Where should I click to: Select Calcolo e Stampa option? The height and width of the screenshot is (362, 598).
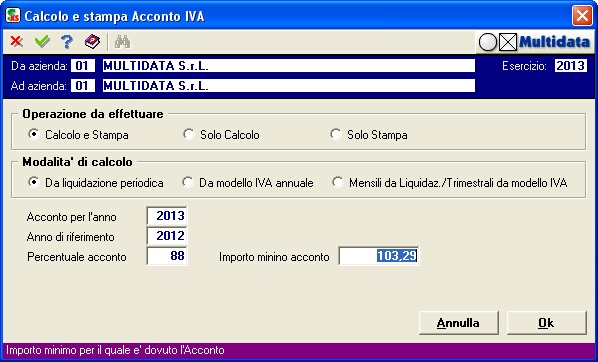click(78, 135)
